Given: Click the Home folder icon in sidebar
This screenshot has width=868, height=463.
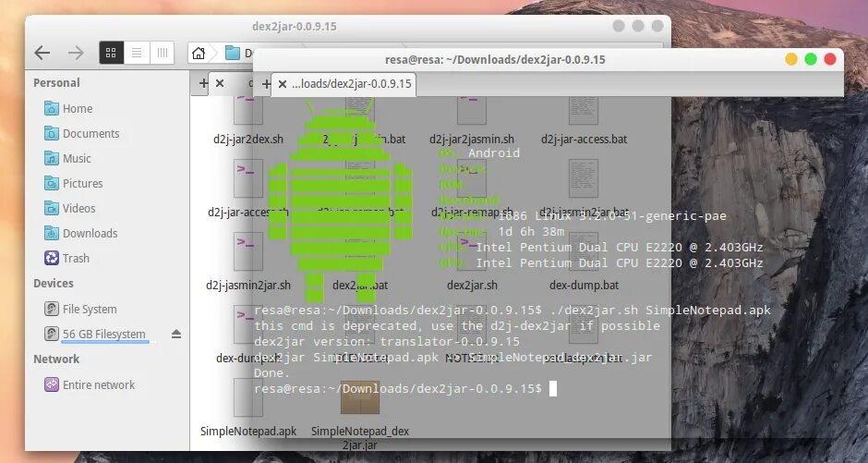Looking at the screenshot, I should [52, 108].
